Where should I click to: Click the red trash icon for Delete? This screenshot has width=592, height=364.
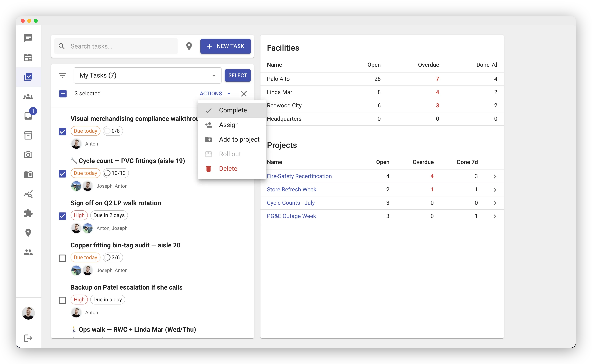pyautogui.click(x=209, y=169)
